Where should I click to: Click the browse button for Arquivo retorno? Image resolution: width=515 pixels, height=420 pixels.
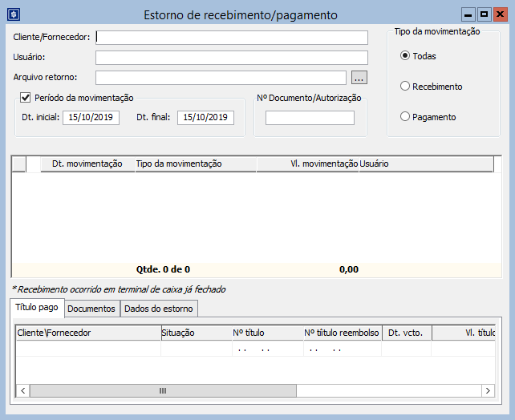point(359,78)
